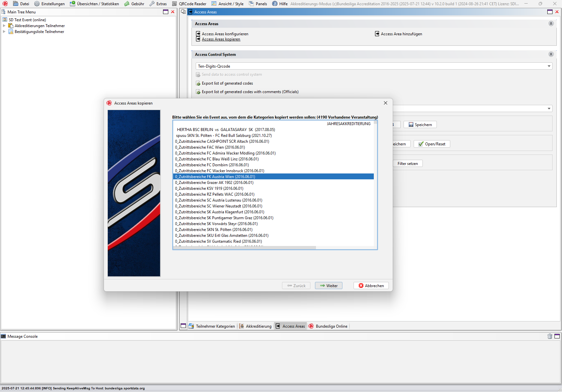Open the Hilfe menu
562x392 pixels.
[x=280, y=4]
